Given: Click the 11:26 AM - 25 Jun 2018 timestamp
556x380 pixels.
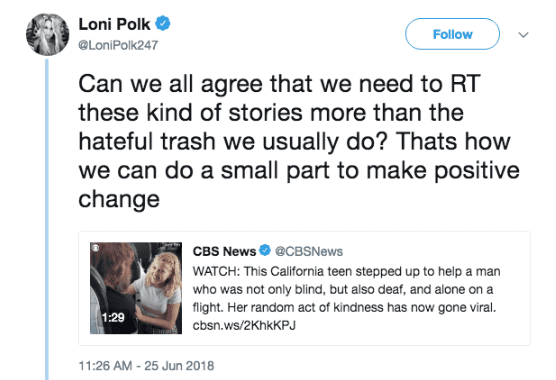Looking at the screenshot, I should point(146,365).
